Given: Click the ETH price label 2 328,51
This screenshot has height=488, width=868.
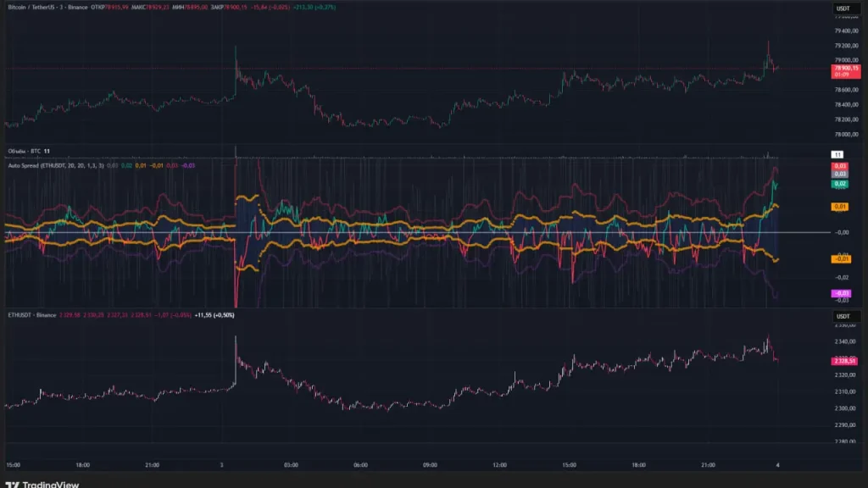Looking at the screenshot, I should point(845,361).
